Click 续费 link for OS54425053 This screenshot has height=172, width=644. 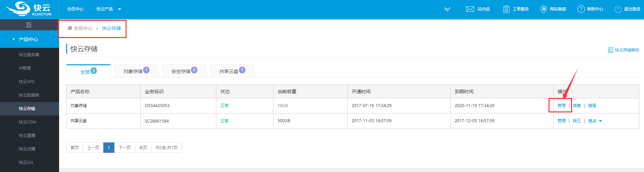point(576,106)
